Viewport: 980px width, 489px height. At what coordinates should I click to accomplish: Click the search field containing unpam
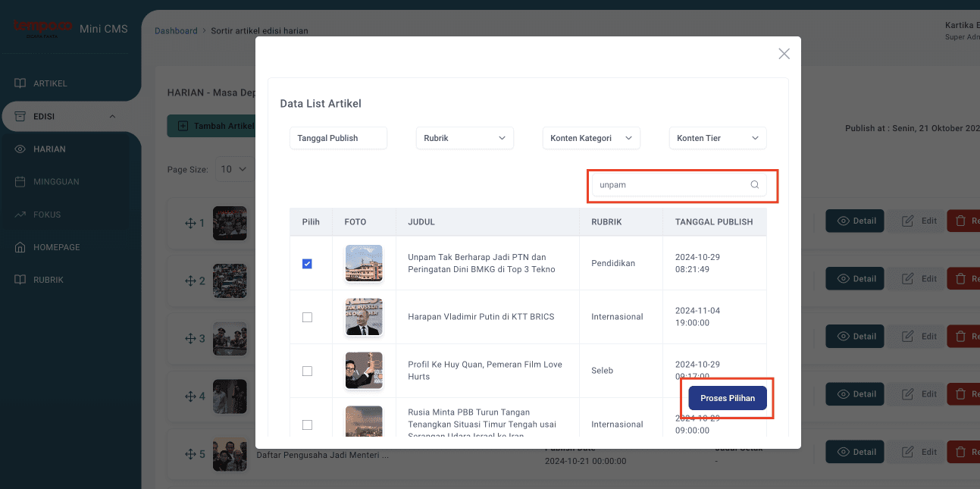point(680,184)
